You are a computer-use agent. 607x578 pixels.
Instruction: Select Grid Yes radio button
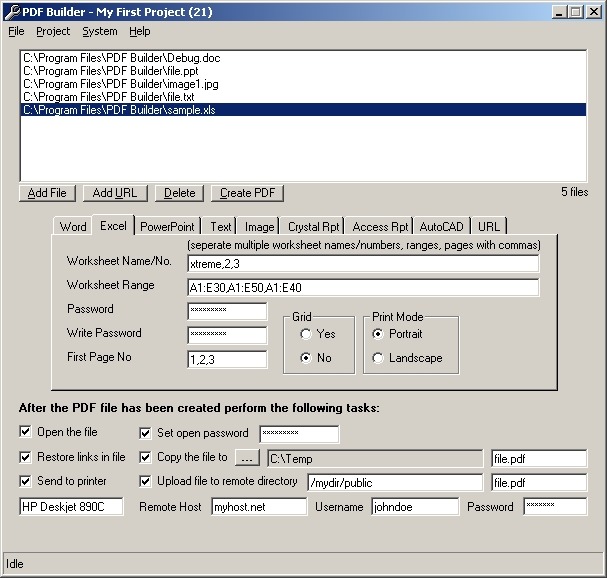tap(306, 334)
